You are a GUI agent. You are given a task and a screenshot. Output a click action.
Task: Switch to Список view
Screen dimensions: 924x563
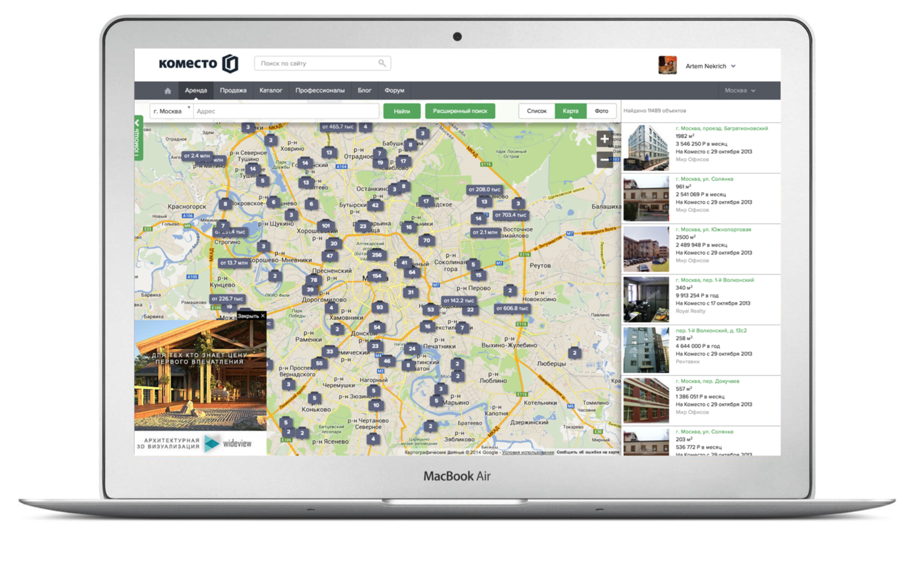pos(537,111)
